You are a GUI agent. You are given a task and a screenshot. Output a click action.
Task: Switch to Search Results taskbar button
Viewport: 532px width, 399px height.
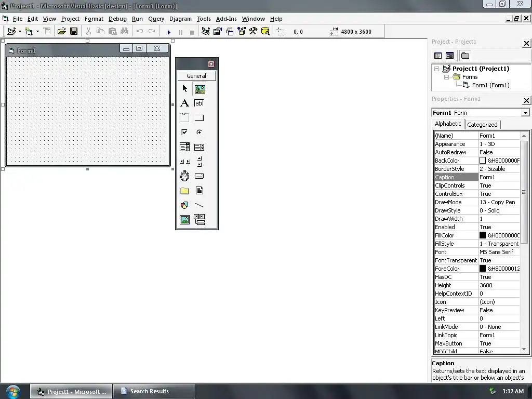point(154,391)
